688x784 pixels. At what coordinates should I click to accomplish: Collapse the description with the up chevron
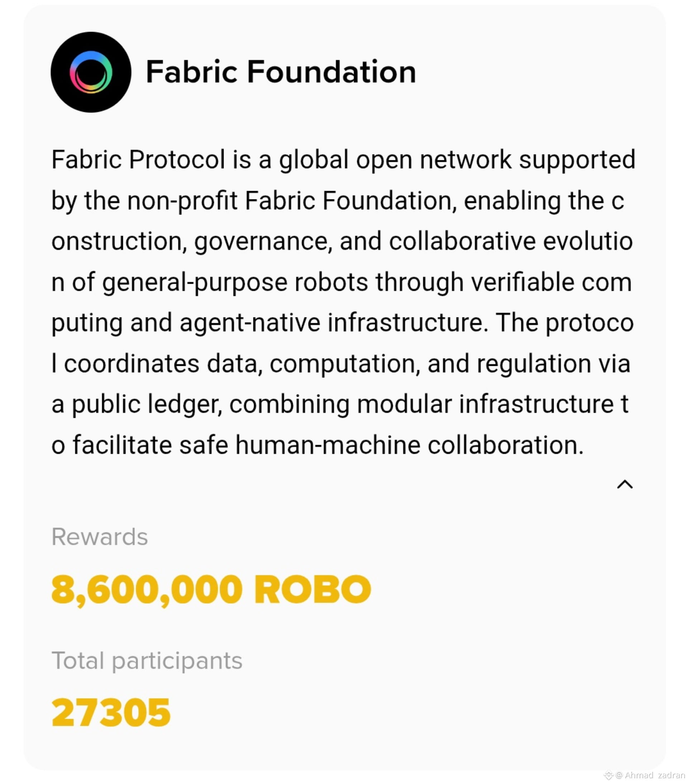(625, 485)
